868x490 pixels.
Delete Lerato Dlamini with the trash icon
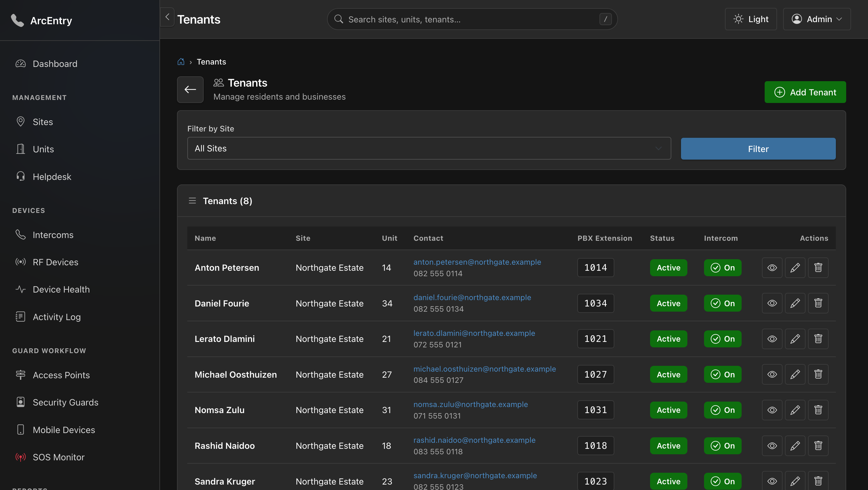(818, 339)
